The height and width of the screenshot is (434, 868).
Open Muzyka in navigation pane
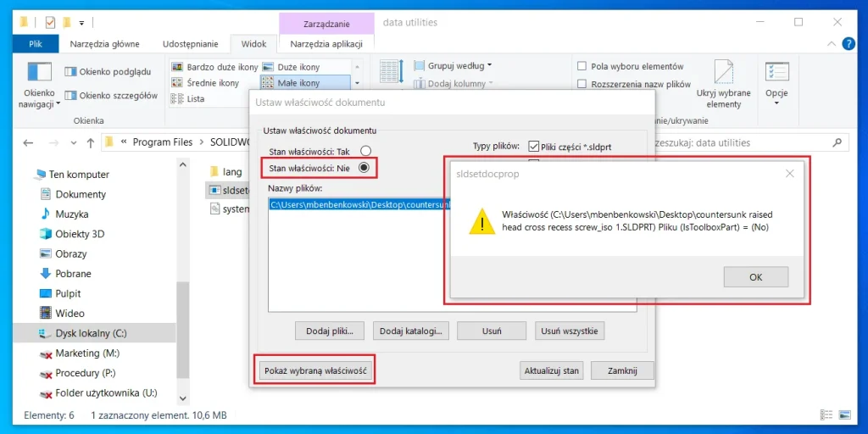click(71, 214)
